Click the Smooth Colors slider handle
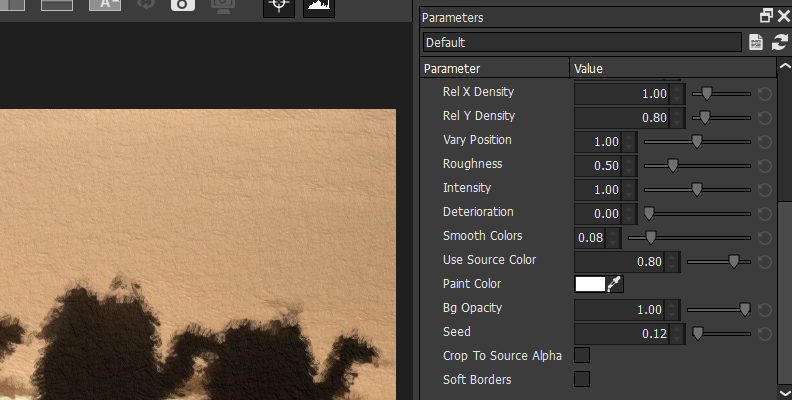Image resolution: width=792 pixels, height=400 pixels. coord(651,237)
